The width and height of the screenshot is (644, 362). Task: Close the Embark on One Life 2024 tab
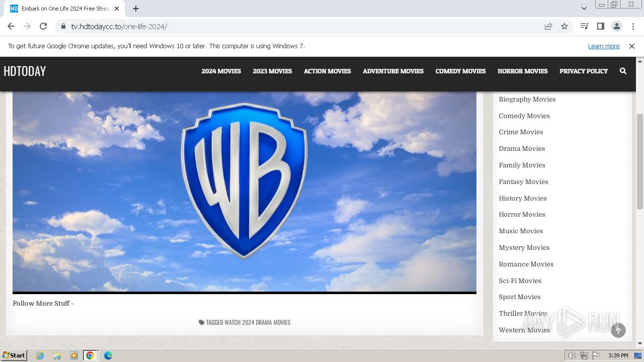(117, 9)
